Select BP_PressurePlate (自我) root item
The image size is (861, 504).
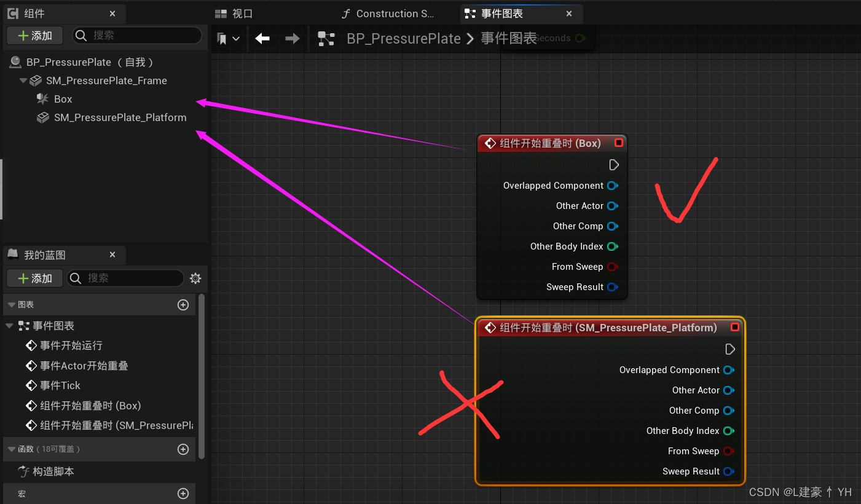[89, 62]
